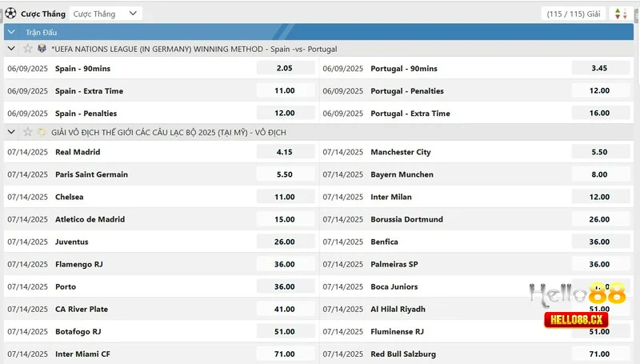Viewport: 640px width, 364px height.
Task: Click the Manchester City team name
Action: point(401,152)
